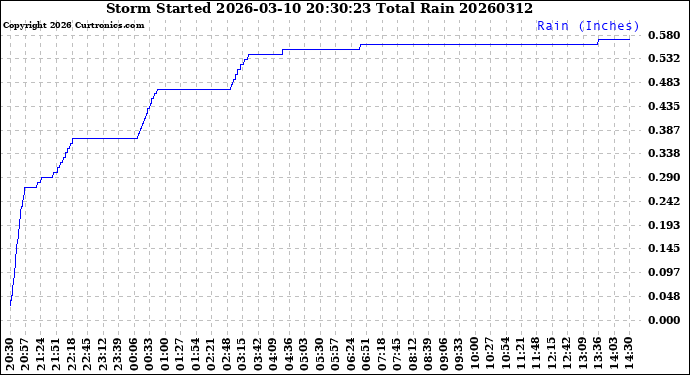Click the 06:51 time axis label
The image size is (690, 375).
366,354
